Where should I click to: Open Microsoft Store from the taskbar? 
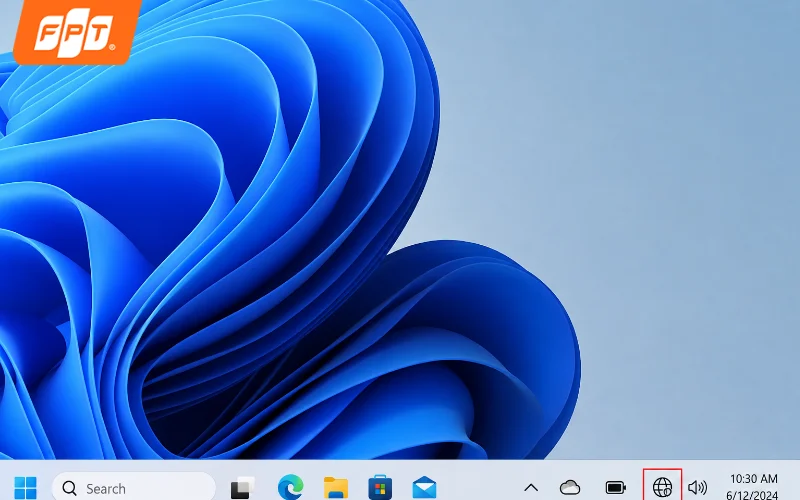click(380, 487)
